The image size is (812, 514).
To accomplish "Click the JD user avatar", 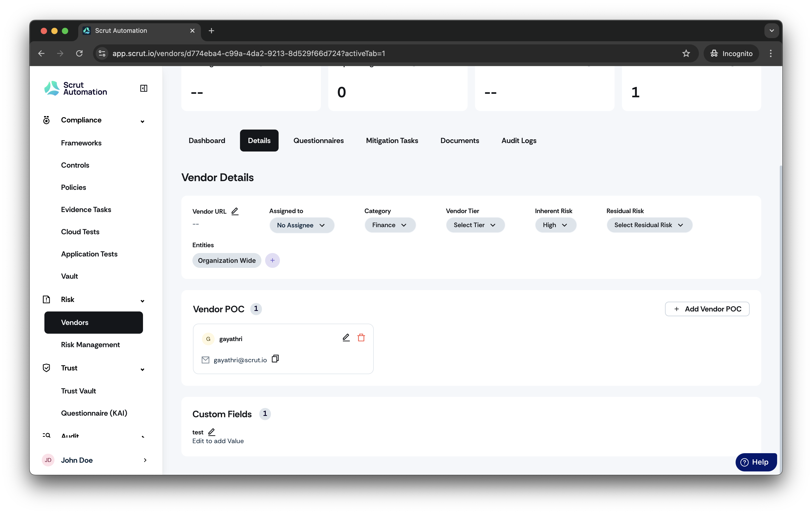I will [x=48, y=460].
